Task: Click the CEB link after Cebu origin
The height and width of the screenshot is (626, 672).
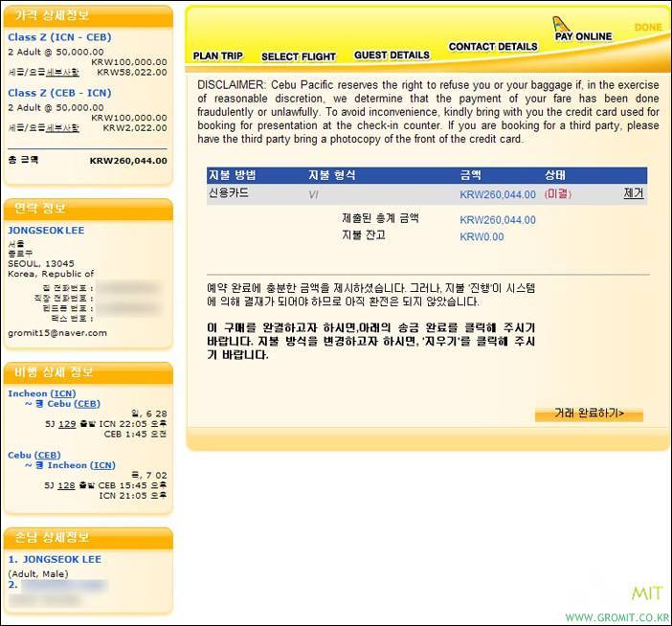Action: point(47,455)
